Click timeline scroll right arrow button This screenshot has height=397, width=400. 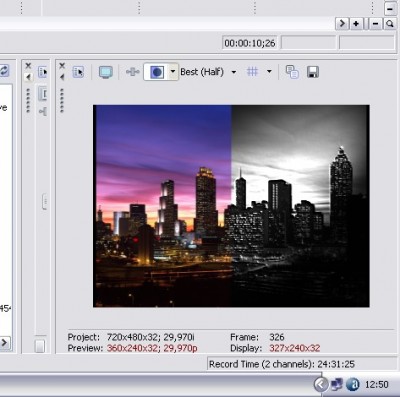(x=342, y=24)
